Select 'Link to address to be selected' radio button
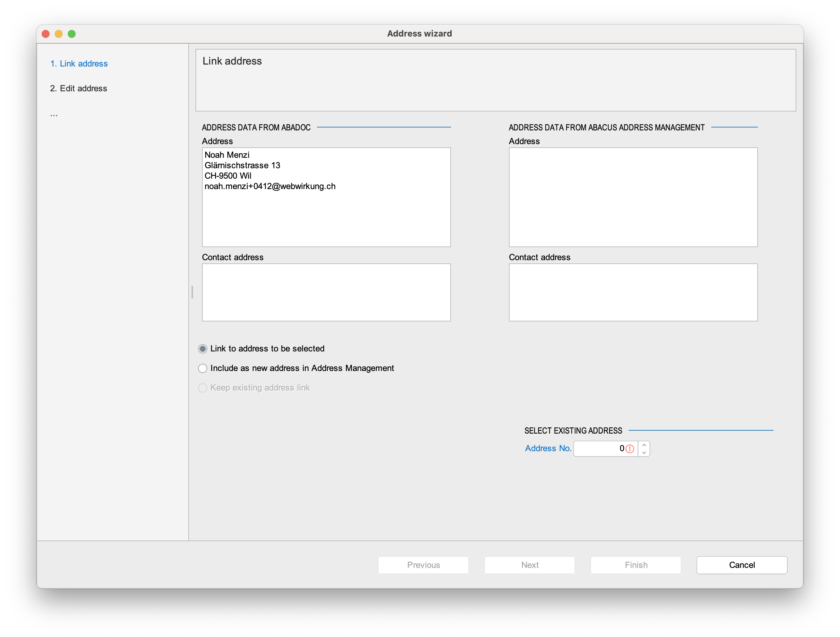 203,348
